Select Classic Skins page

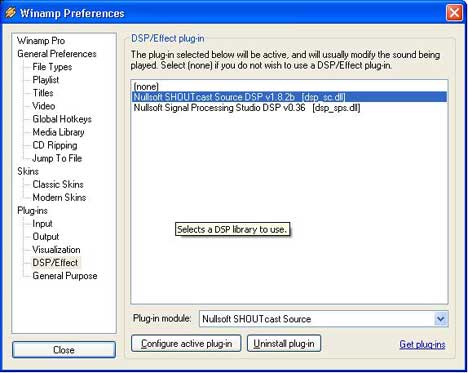[58, 184]
